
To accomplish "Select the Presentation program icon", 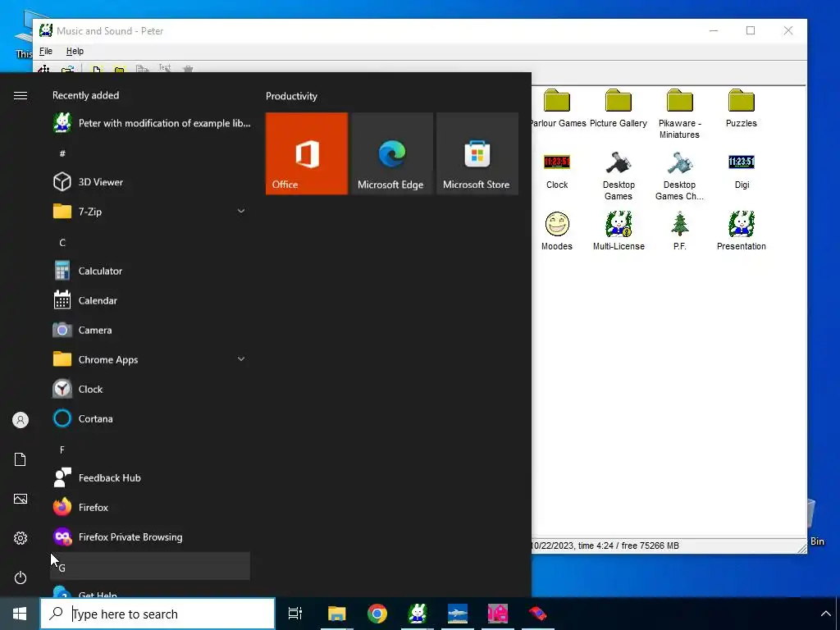I will tap(742, 231).
